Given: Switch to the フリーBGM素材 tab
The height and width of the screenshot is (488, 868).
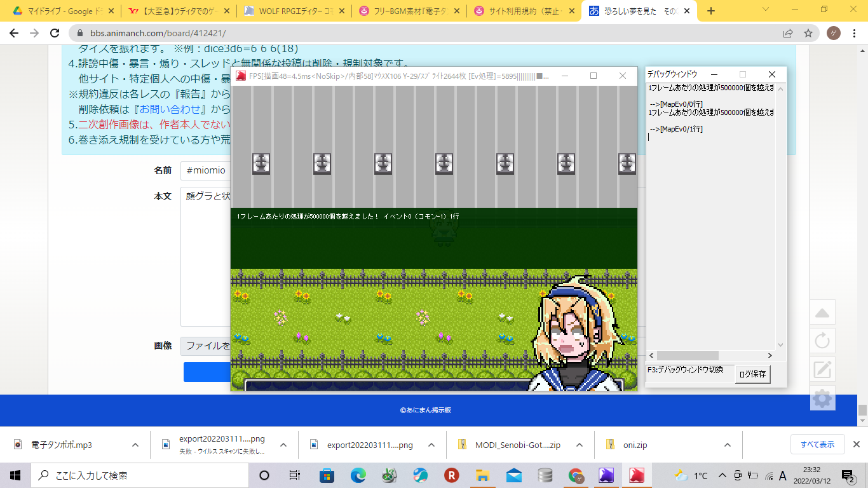Looking at the screenshot, I should [409, 11].
